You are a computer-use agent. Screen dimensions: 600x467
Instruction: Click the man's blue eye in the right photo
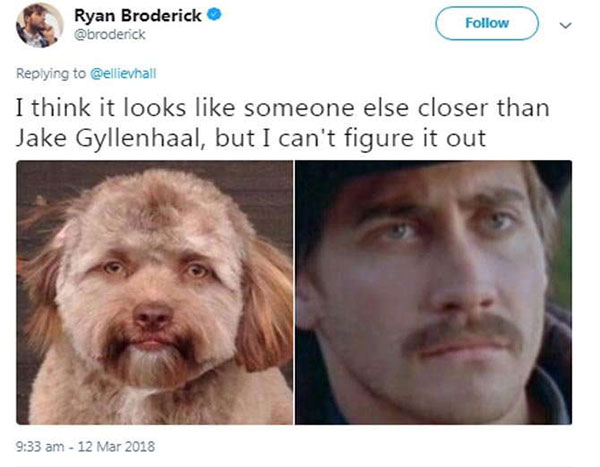398,231
